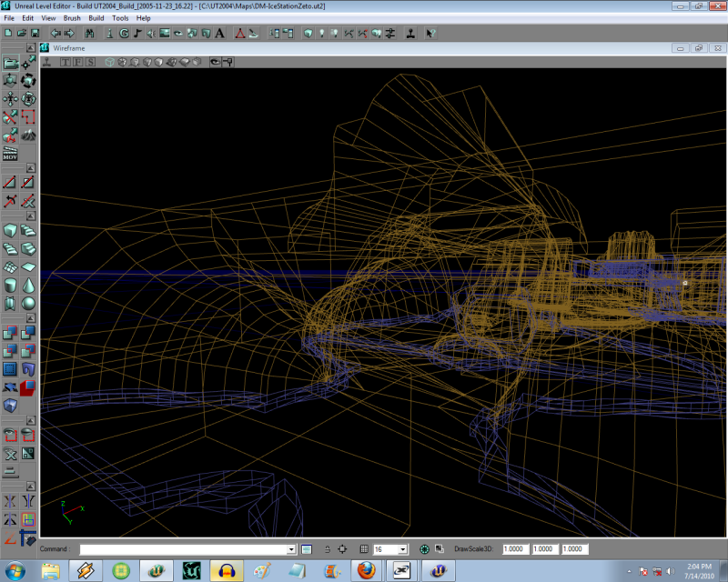Open the Command history dropdown arrow
728x582 pixels.
click(x=291, y=549)
